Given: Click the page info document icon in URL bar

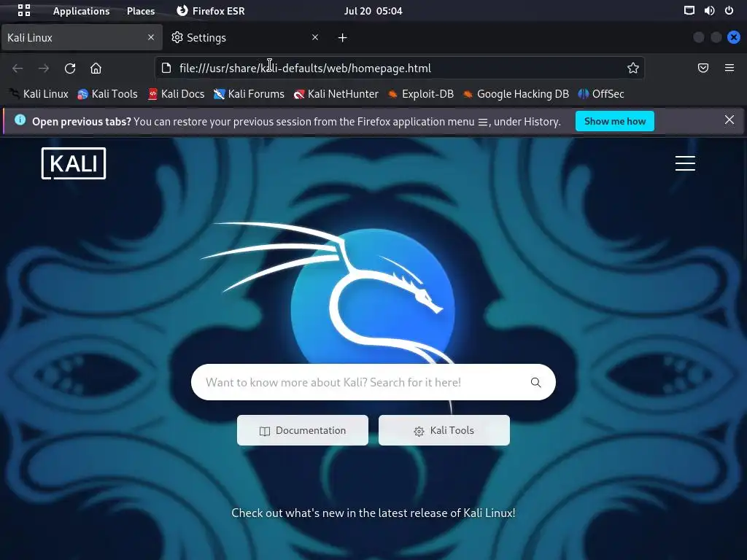Looking at the screenshot, I should point(166,68).
